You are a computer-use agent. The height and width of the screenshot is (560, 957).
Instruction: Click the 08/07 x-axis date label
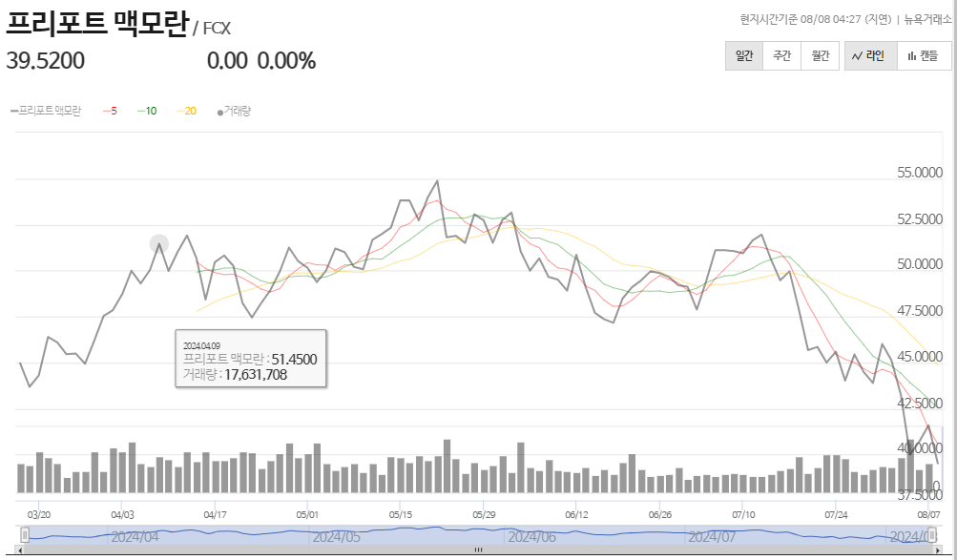[929, 515]
